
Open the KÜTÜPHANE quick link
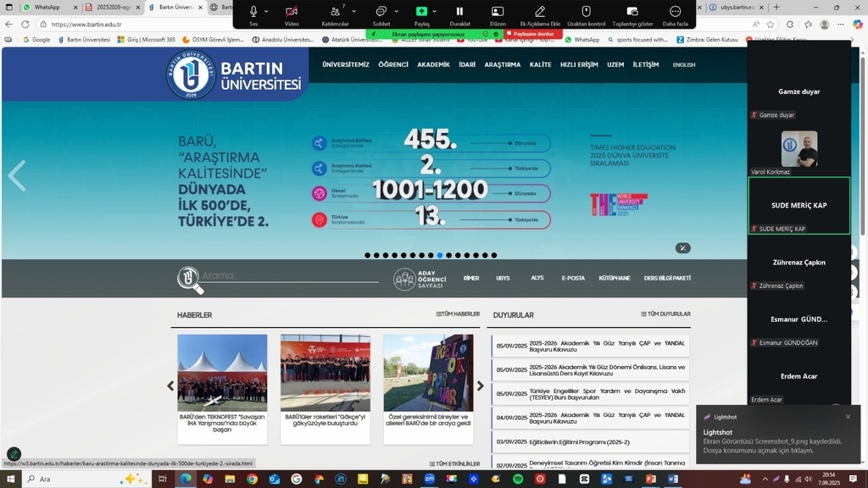pos(615,278)
